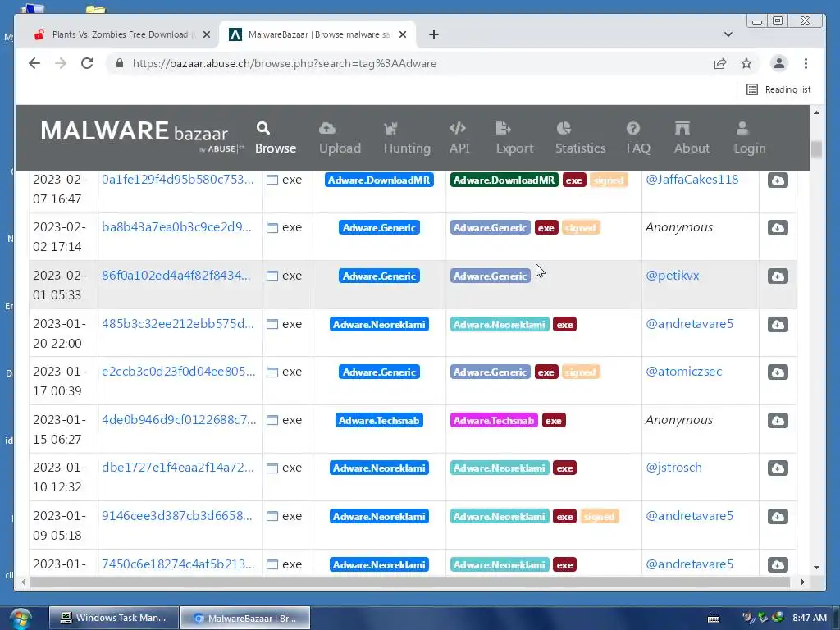Open the Login page
The width and height of the screenshot is (840, 630).
749,138
